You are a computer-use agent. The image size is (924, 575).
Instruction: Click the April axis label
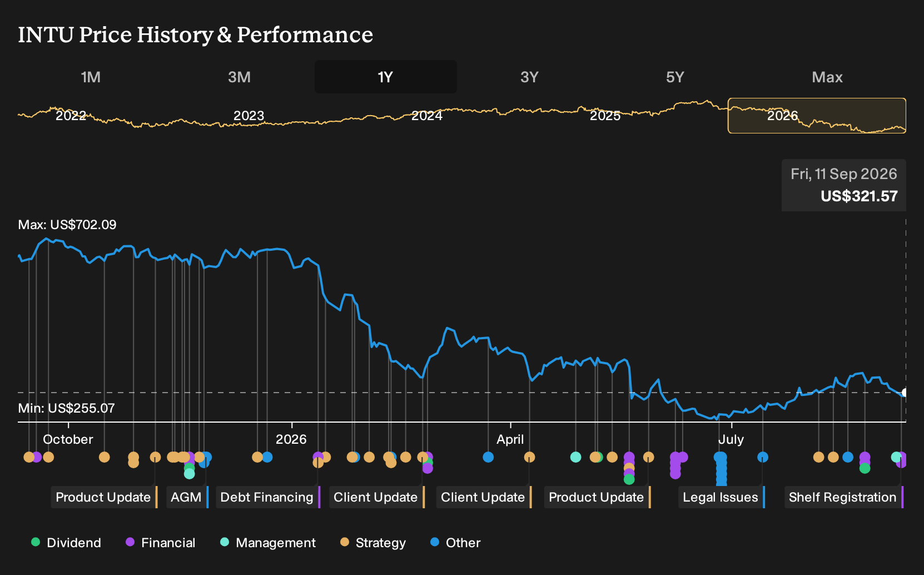[510, 439]
